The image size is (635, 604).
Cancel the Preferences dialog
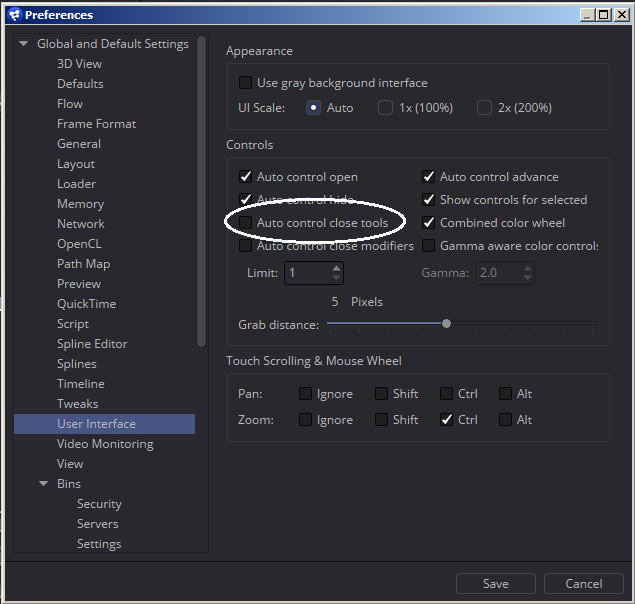pyautogui.click(x=584, y=583)
